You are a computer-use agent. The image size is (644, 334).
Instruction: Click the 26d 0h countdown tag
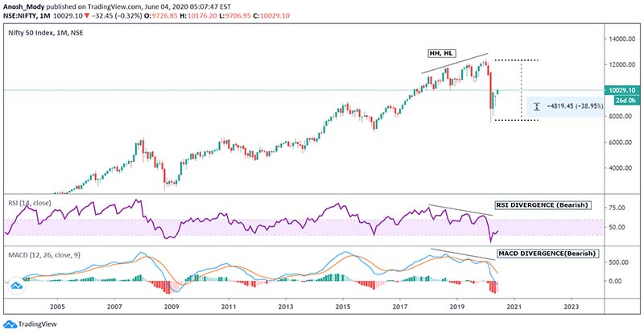point(627,101)
